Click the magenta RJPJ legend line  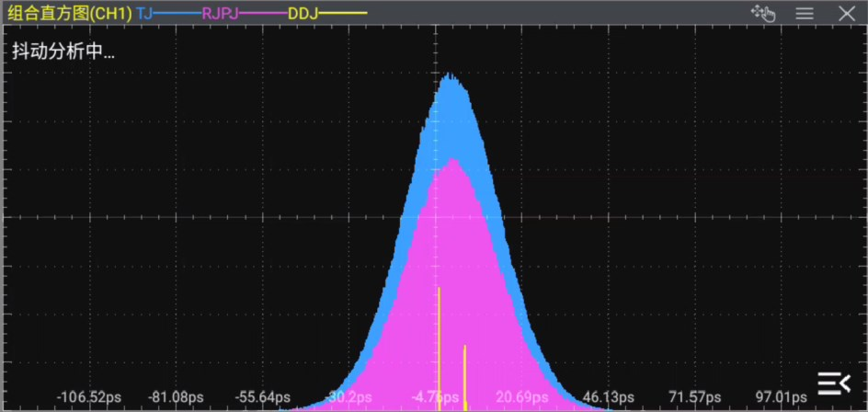click(x=263, y=14)
